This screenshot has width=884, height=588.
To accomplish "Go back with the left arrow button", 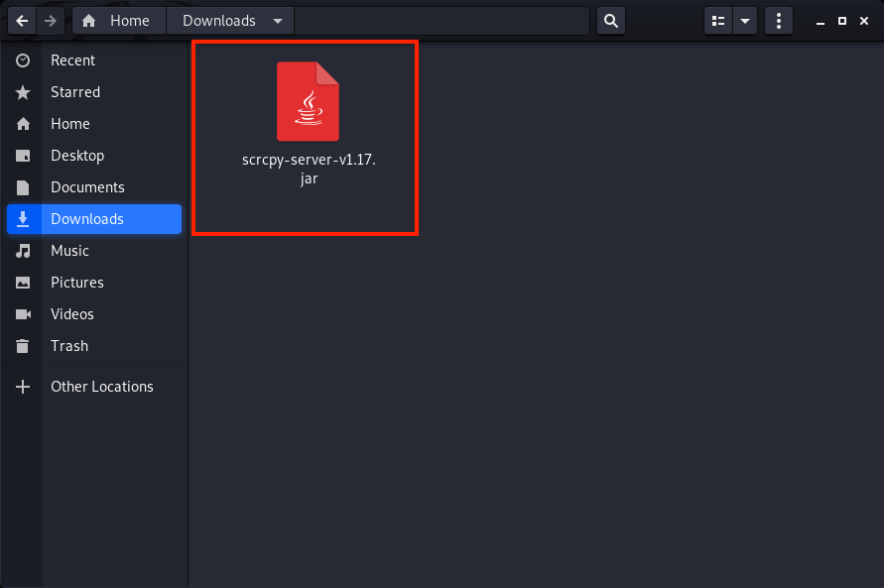I will click(x=22, y=21).
